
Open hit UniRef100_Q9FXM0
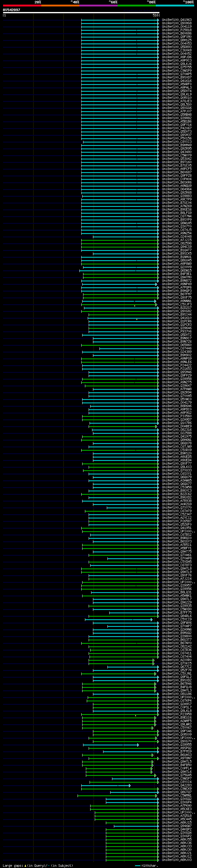click(x=177, y=37)
